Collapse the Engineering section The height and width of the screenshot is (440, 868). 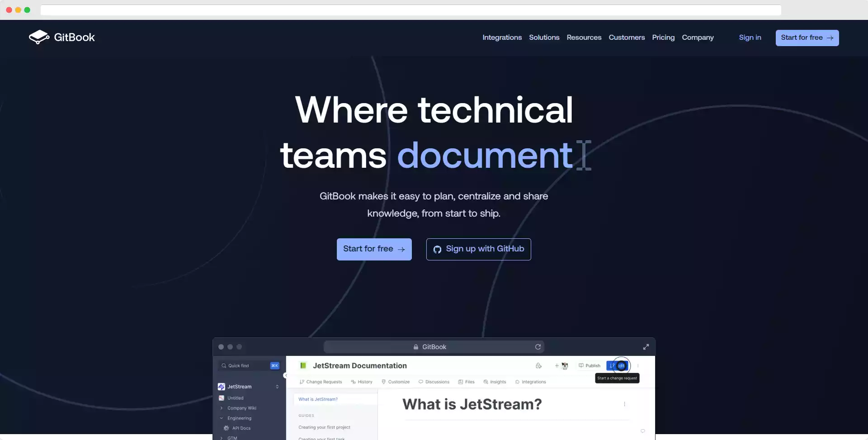[x=222, y=418]
